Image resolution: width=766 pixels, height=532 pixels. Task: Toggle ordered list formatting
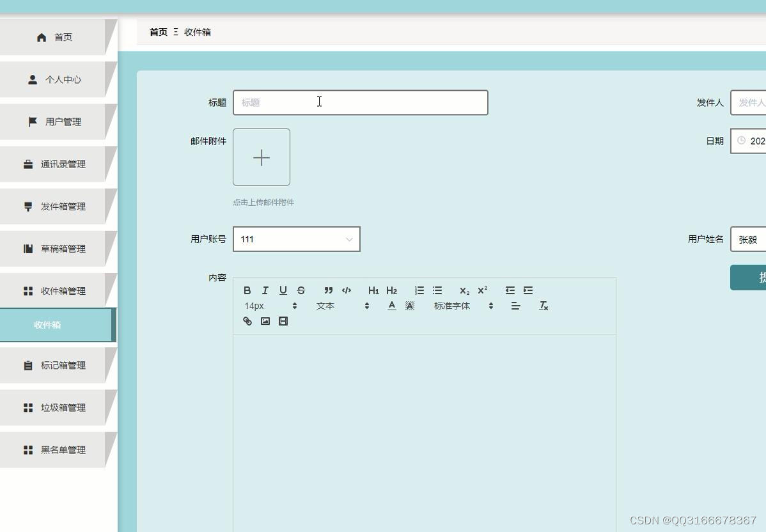tap(419, 290)
